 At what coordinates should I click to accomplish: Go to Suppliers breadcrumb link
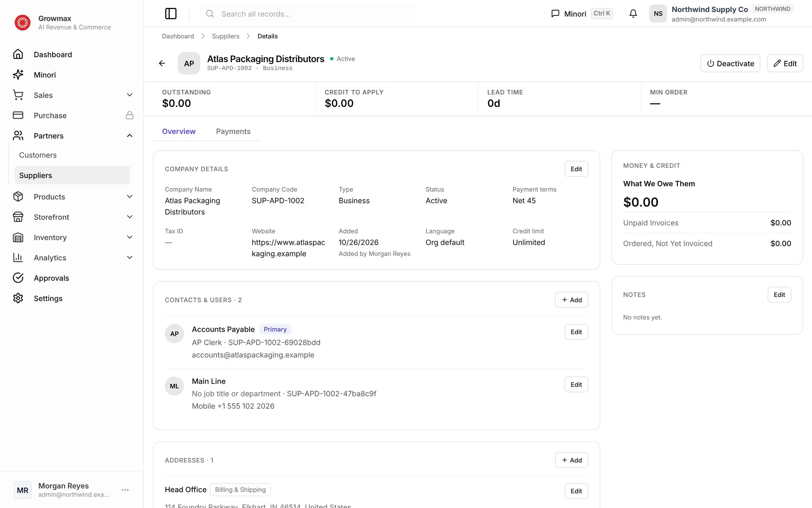coord(226,36)
